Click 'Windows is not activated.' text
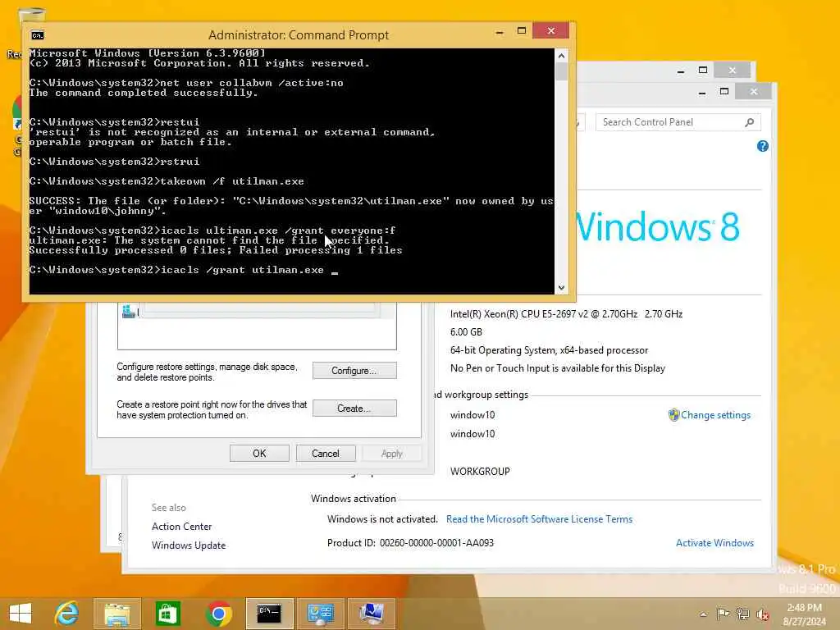Screen dimensions: 840x630 (x=382, y=519)
